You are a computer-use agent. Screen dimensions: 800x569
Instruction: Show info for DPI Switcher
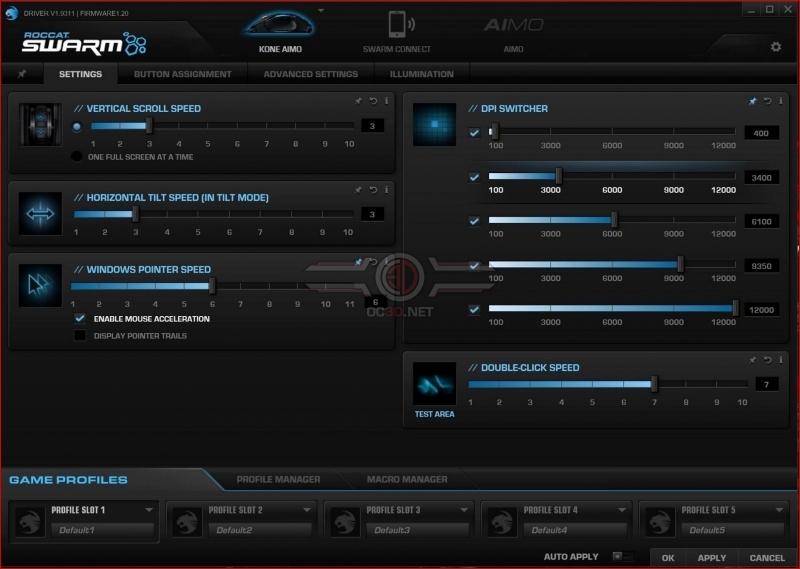pos(781,101)
